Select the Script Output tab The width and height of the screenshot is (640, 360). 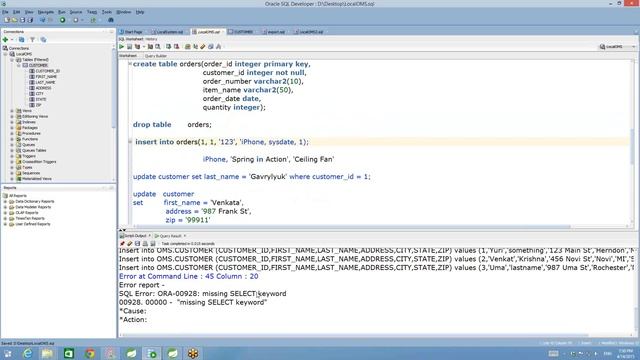click(x=135, y=236)
